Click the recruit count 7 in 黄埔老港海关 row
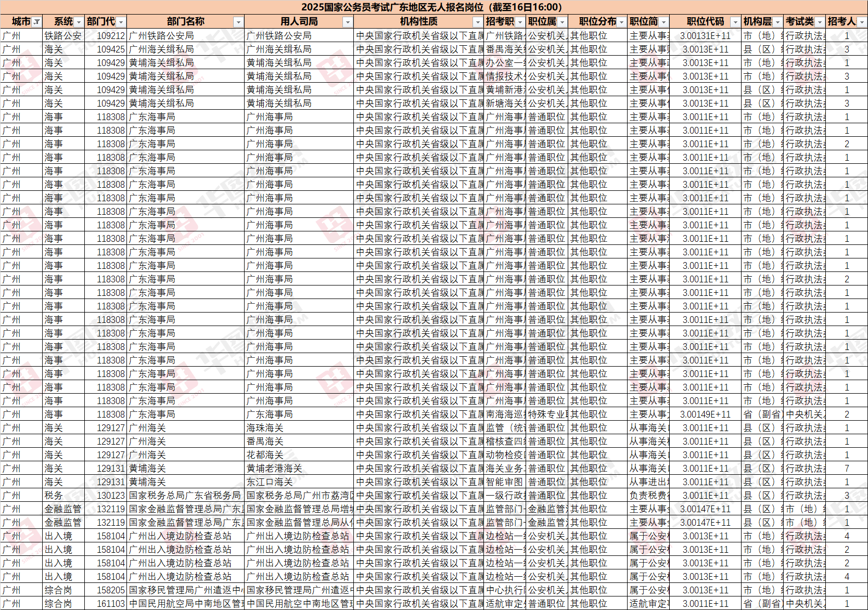This screenshot has height=610, width=868. click(847, 469)
